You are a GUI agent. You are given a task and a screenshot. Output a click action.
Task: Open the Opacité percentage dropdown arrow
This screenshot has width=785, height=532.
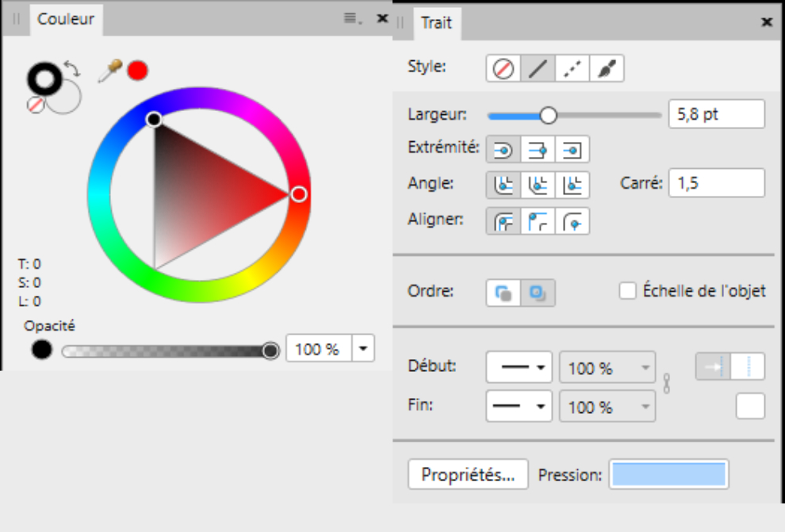(x=363, y=348)
